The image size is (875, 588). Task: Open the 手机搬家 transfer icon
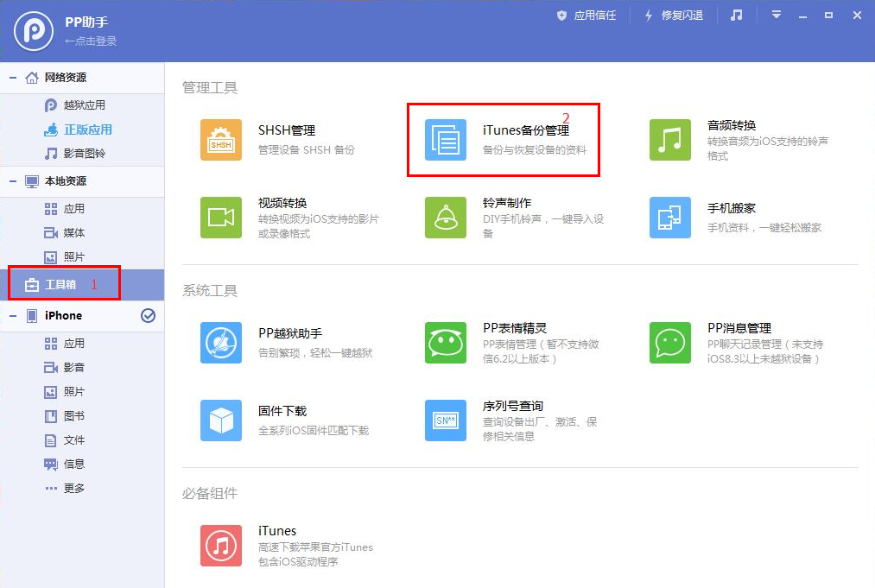click(x=669, y=218)
